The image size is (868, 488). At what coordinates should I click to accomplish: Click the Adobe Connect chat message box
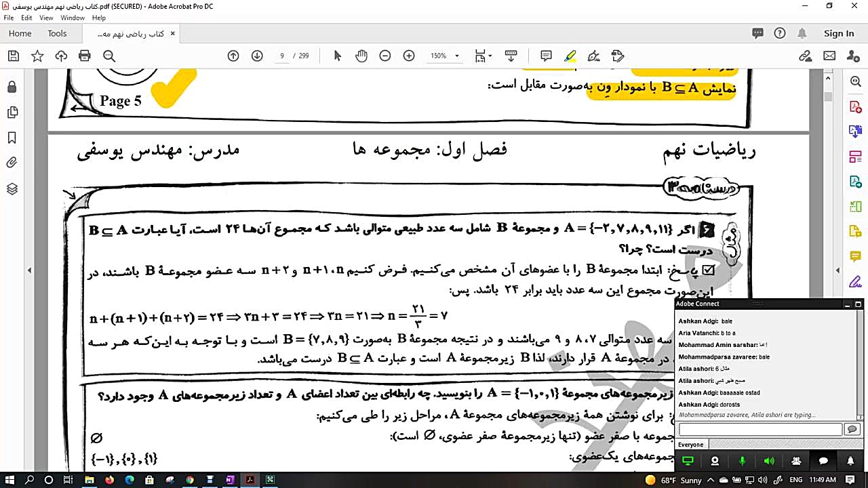(760, 429)
